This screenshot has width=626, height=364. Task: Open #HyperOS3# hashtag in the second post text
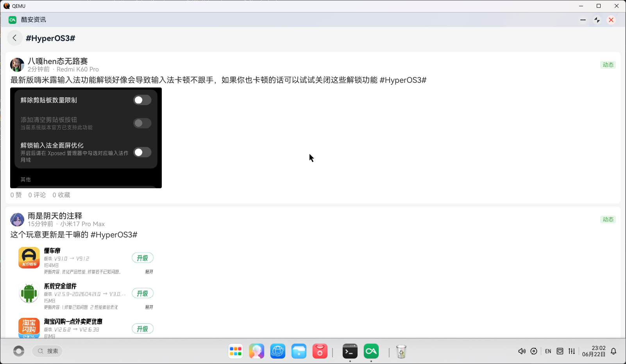tap(114, 235)
